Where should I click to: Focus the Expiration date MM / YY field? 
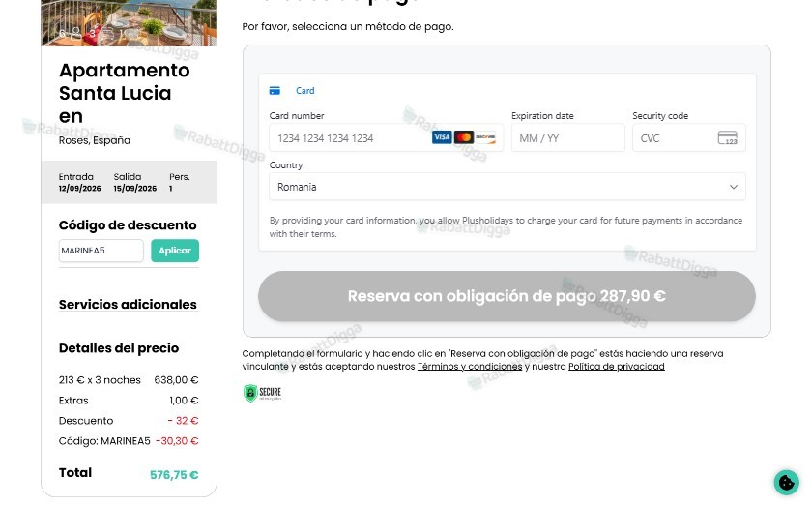coord(568,138)
